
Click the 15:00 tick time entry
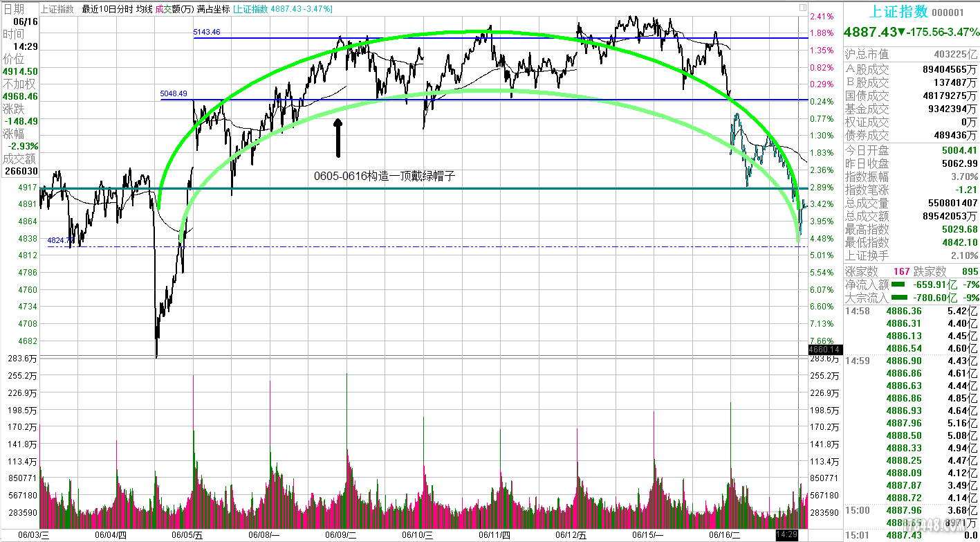(x=858, y=511)
